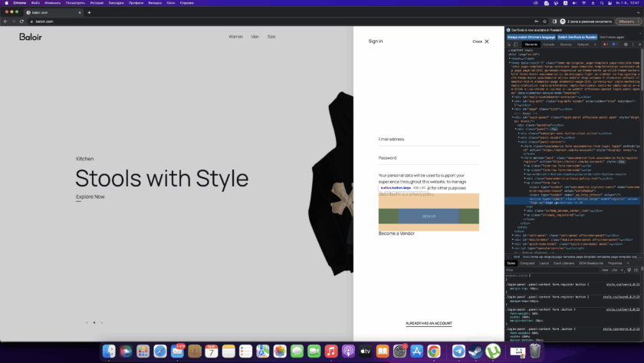Toggle the computed styles sidebar icon
The image size is (644, 363).
coord(636,270)
